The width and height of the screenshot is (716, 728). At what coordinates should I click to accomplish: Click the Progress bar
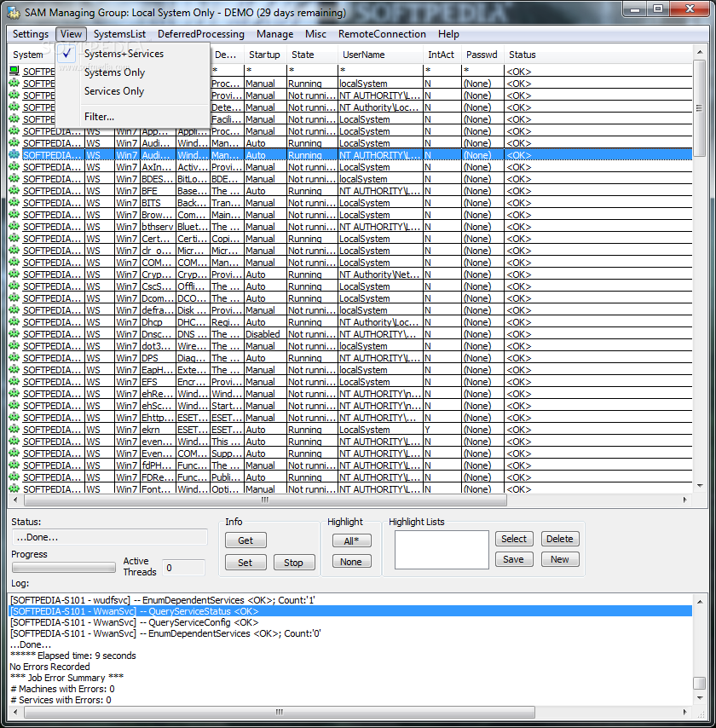tap(64, 567)
